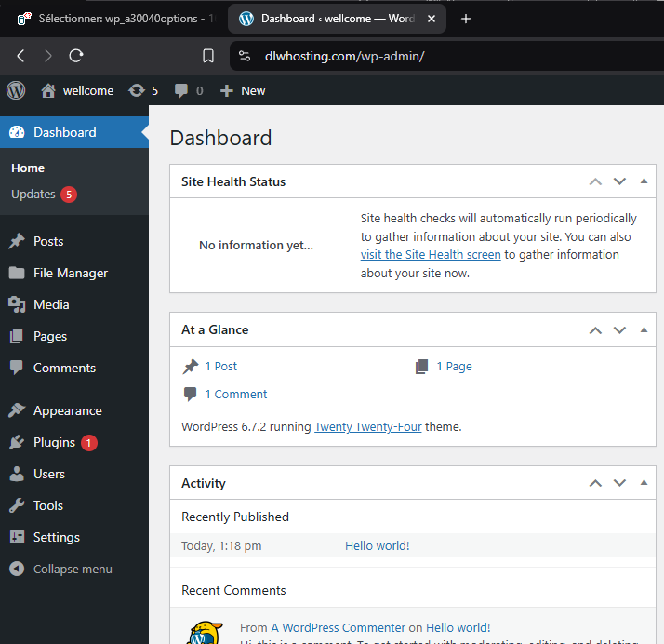Click '+ New' in the admin bar
Image resolution: width=664 pixels, height=644 pixels.
pyautogui.click(x=243, y=90)
